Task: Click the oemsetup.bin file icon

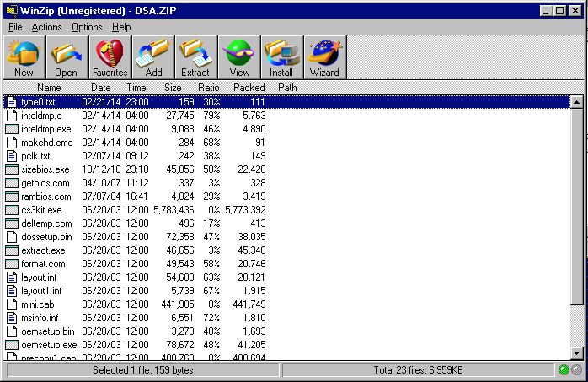Action: 12,331
